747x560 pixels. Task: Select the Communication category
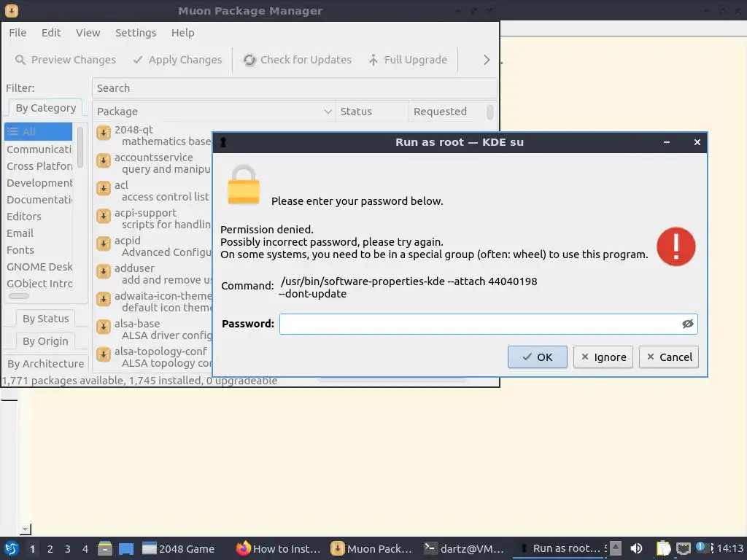(x=39, y=149)
